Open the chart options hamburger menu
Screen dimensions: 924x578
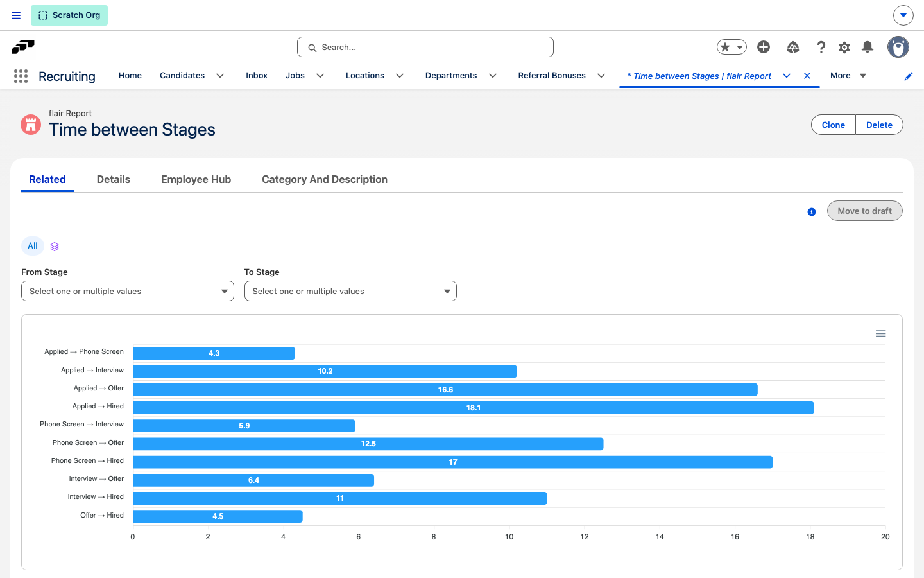880,333
